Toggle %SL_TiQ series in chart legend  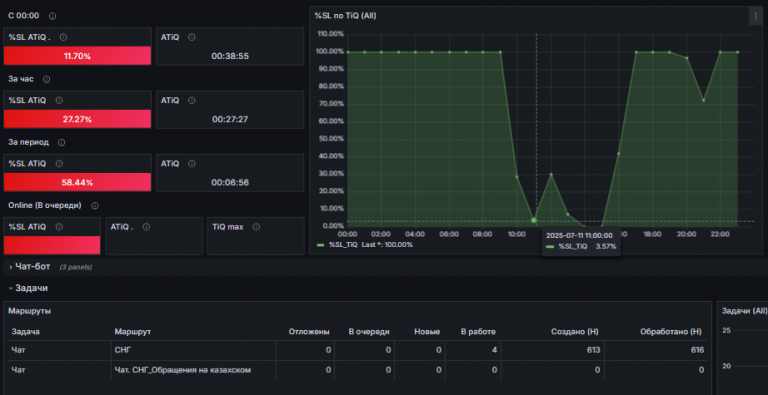(343, 245)
